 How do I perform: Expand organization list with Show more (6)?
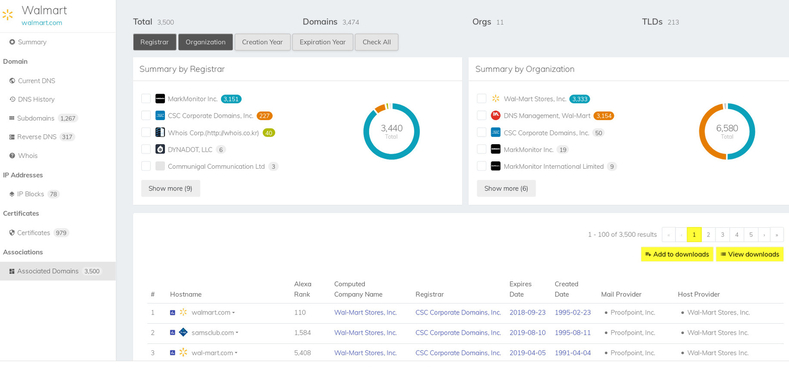point(506,188)
